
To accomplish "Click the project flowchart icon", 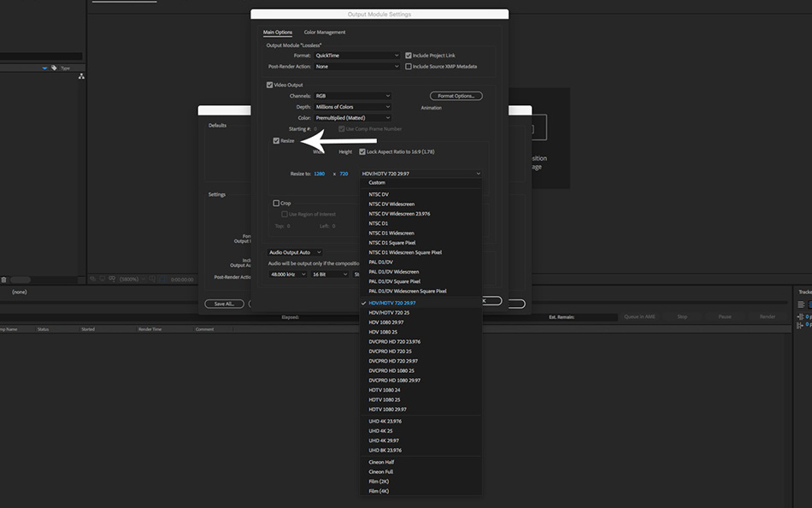I will coord(81,76).
